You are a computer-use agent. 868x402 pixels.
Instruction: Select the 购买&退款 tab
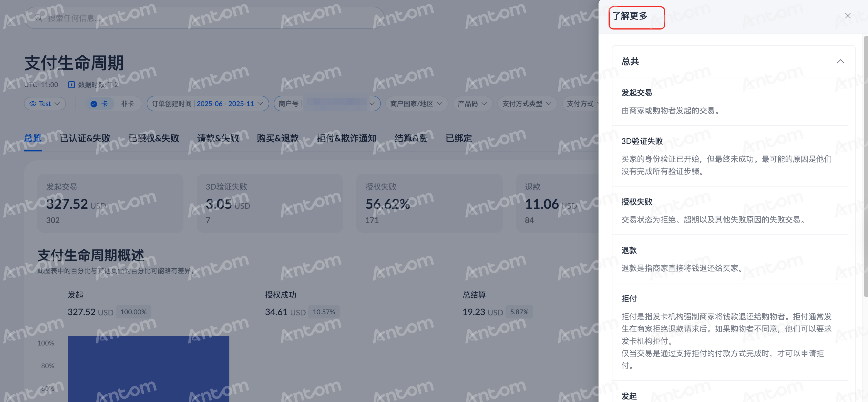click(x=278, y=138)
